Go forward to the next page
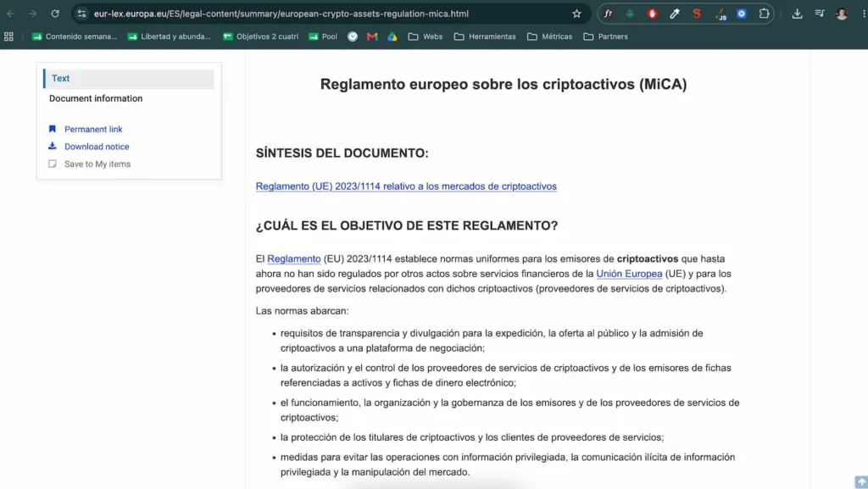Viewport: 868px width, 489px height. (33, 14)
